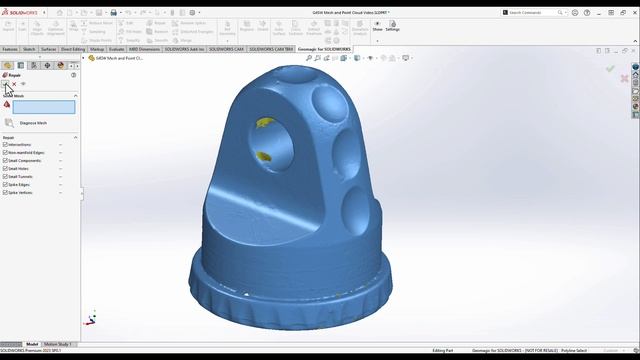
Task: Confirm with the corner green checkmark
Action: 610,69
